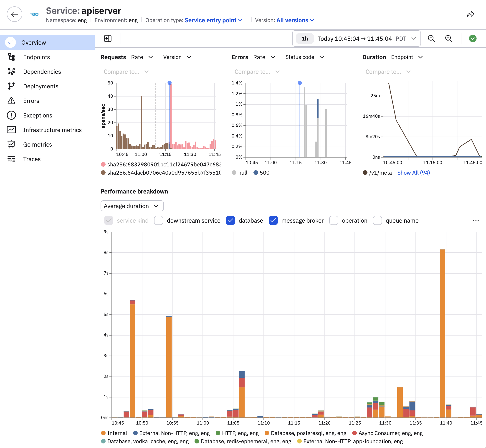This screenshot has height=448, width=486.
Task: Enable the downstream service checkbox
Action: [x=159, y=220]
